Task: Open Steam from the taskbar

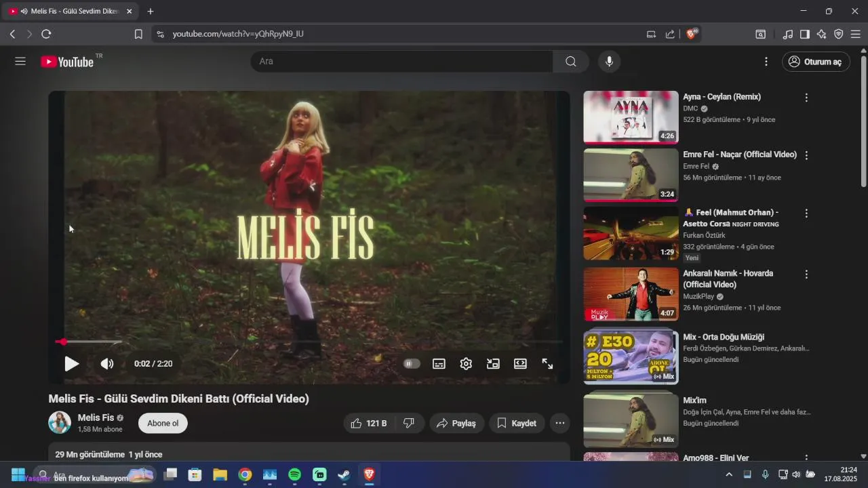Action: [x=344, y=474]
